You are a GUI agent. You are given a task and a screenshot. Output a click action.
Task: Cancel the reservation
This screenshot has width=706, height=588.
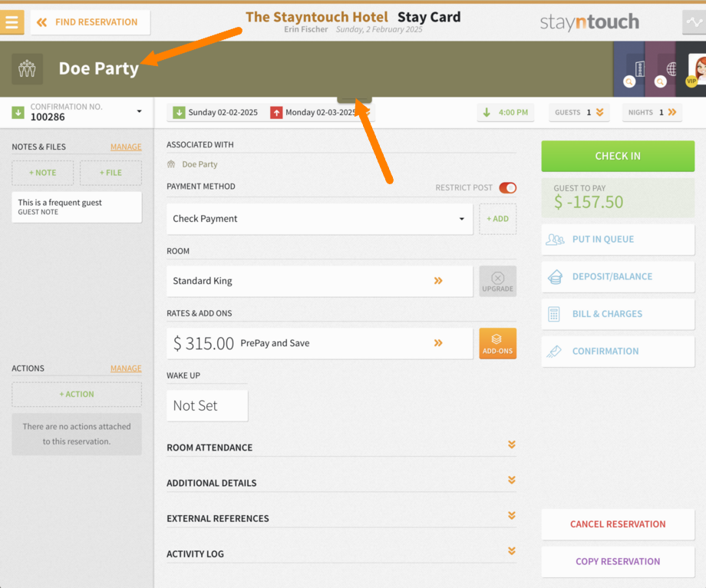click(618, 524)
